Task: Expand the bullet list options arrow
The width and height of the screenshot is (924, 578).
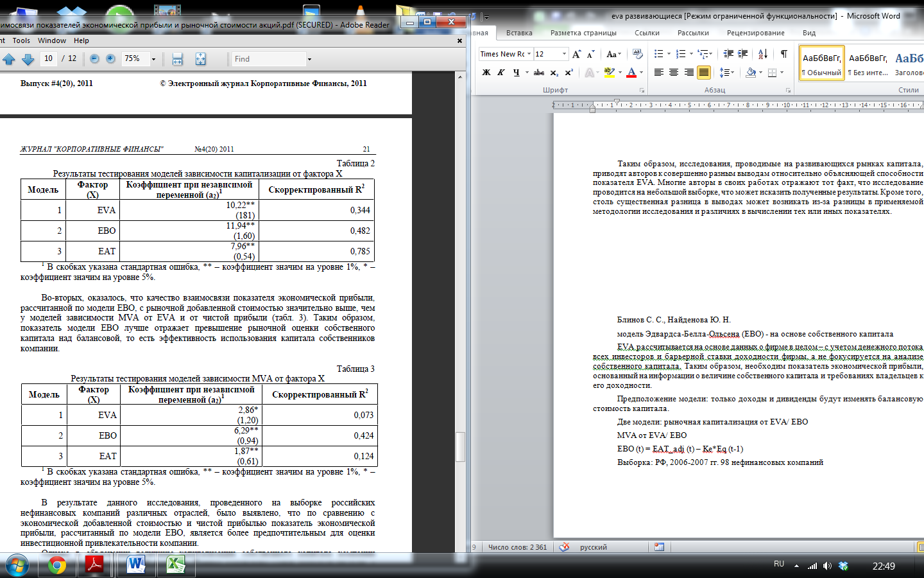Action: [669, 54]
